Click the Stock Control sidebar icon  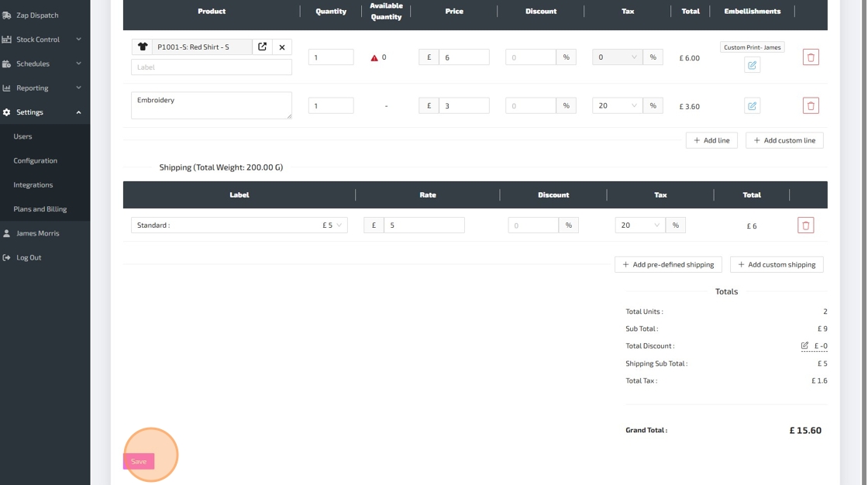click(7, 40)
